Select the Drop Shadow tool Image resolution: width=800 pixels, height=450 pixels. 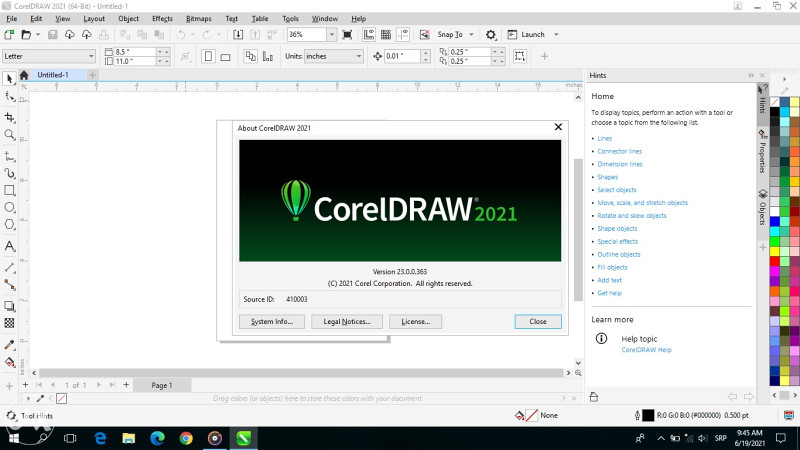[x=9, y=306]
